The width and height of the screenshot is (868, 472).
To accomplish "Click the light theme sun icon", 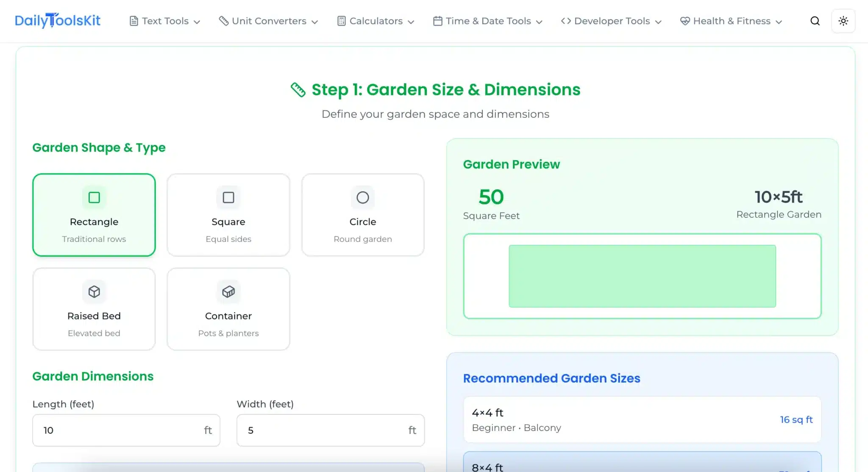I will tap(843, 21).
